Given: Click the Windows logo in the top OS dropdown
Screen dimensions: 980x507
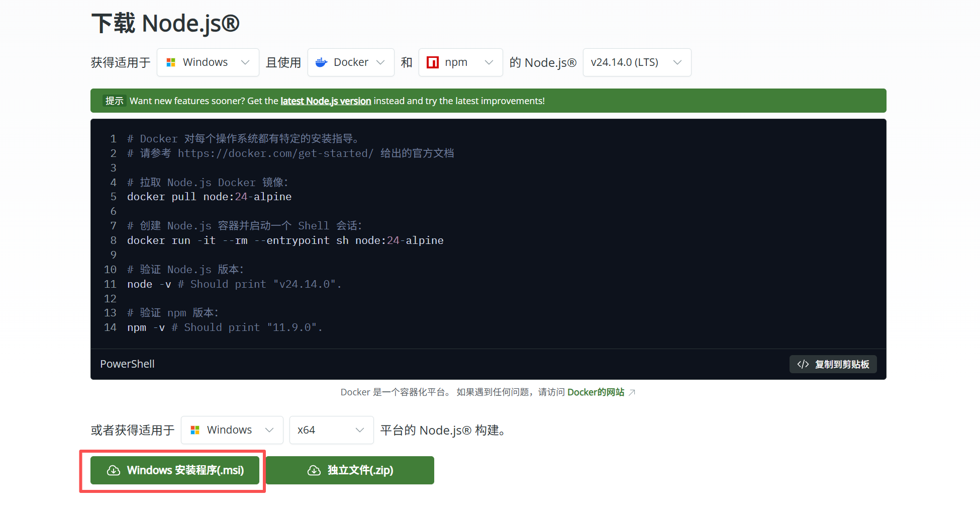Looking at the screenshot, I should click(x=171, y=62).
